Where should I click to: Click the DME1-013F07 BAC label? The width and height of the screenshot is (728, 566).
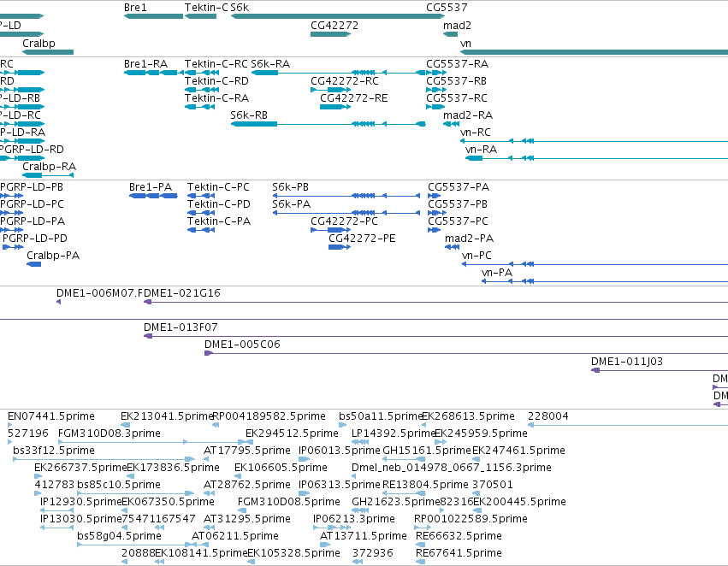click(x=181, y=328)
